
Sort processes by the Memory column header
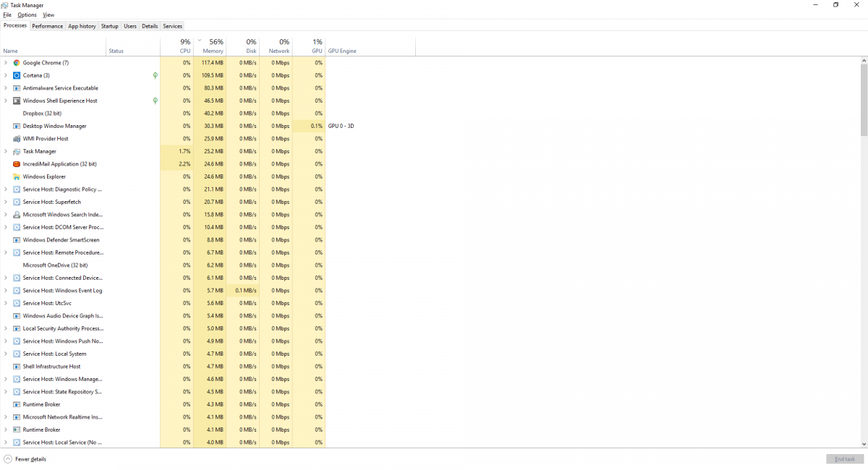(x=210, y=46)
